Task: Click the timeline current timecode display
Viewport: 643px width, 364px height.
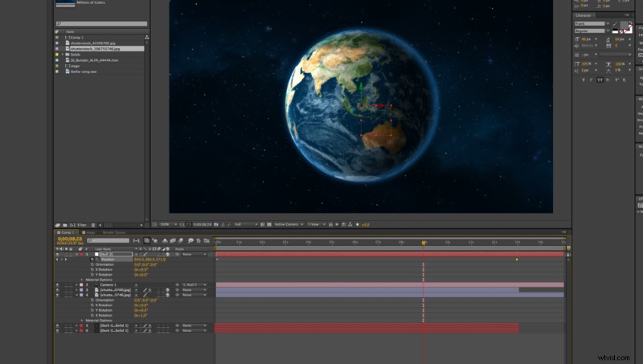Action: coord(70,239)
